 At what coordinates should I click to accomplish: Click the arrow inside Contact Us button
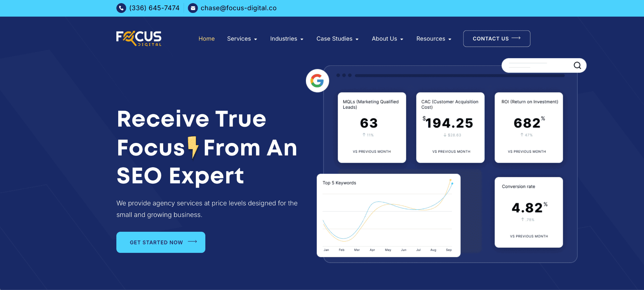(516, 38)
